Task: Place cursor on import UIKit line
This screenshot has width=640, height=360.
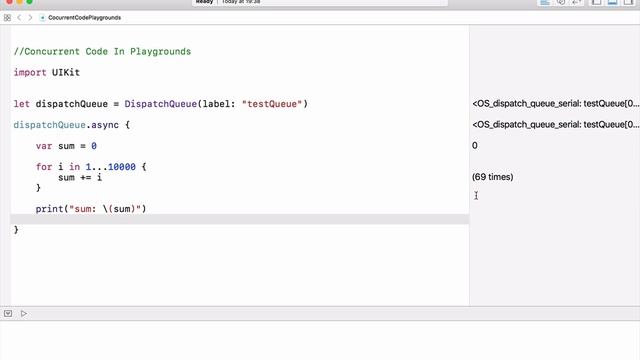Action: point(47,72)
